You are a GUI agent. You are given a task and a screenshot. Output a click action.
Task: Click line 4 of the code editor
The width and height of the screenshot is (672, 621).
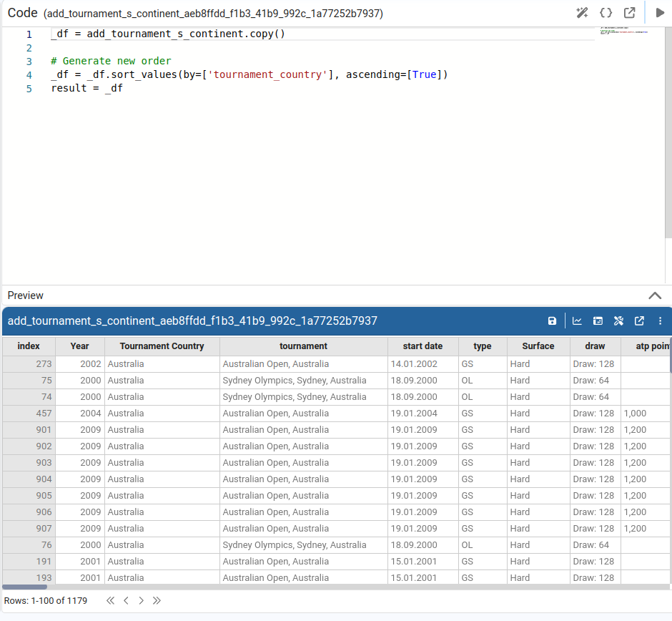click(x=249, y=75)
